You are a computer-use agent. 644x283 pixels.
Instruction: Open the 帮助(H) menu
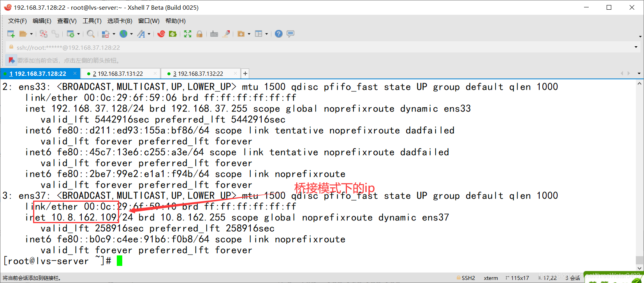(x=176, y=21)
